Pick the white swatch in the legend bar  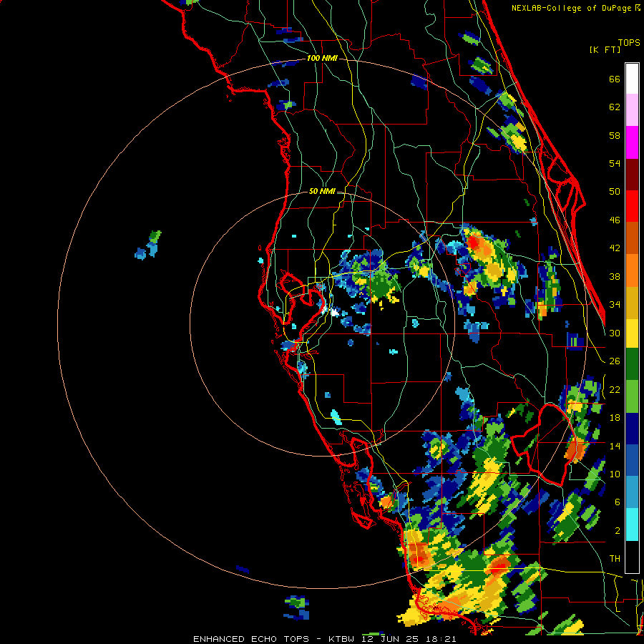click(x=632, y=79)
